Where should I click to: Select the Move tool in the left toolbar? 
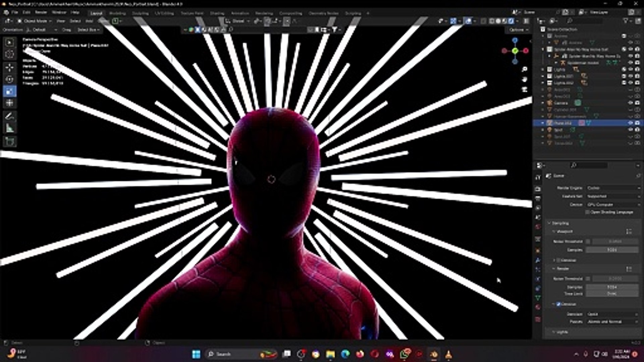(10, 67)
